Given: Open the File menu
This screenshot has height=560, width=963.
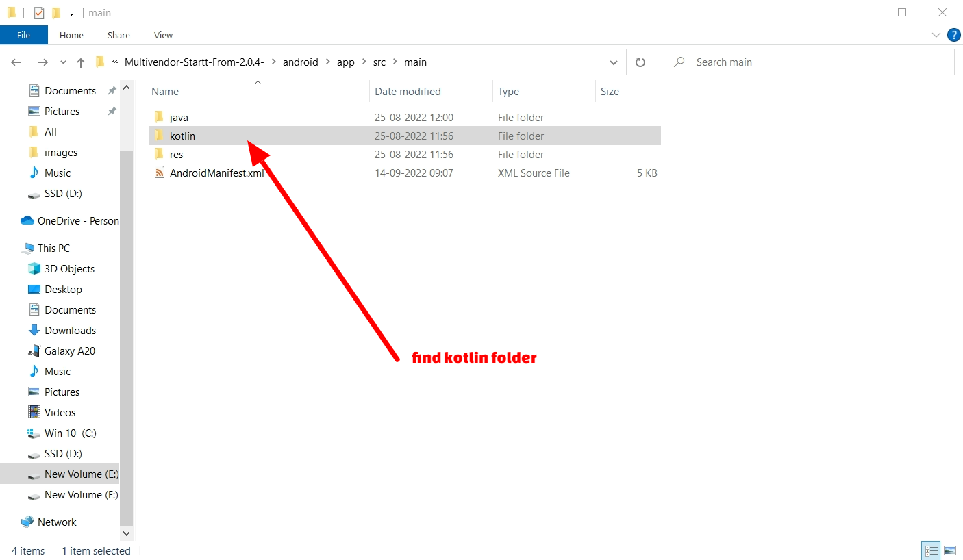Looking at the screenshot, I should click(23, 35).
